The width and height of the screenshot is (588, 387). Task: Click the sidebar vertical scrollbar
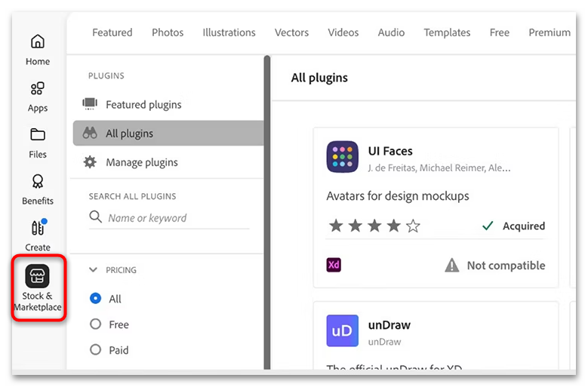click(x=267, y=213)
